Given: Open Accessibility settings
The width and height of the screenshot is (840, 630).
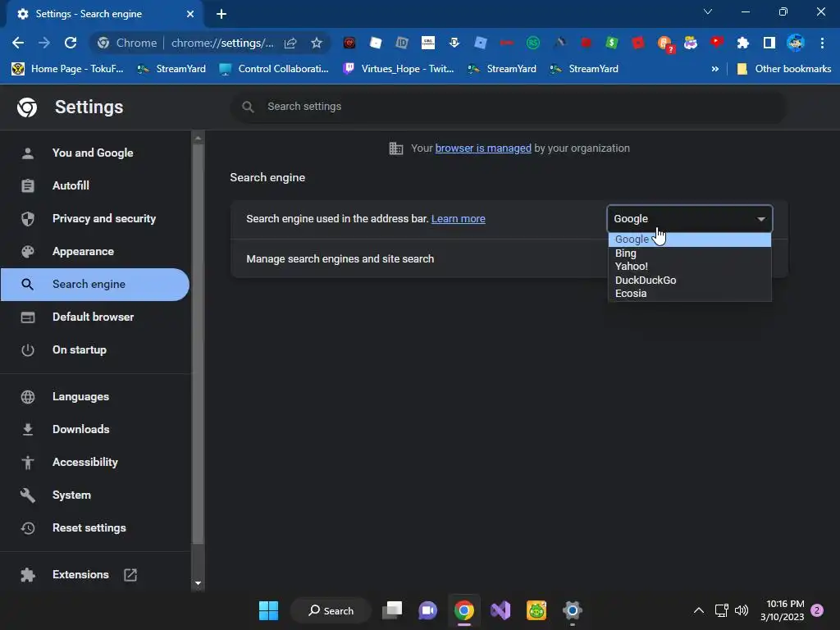Looking at the screenshot, I should (x=95, y=463).
